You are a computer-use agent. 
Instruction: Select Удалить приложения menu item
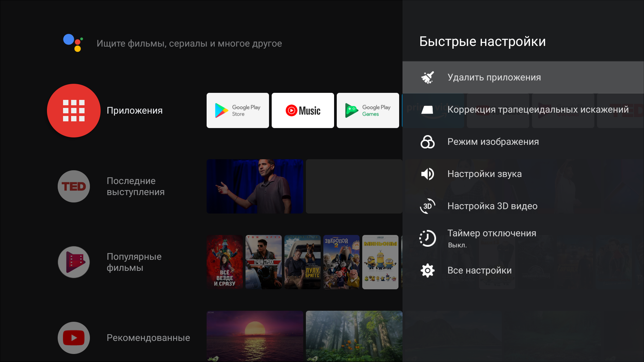coord(494,77)
